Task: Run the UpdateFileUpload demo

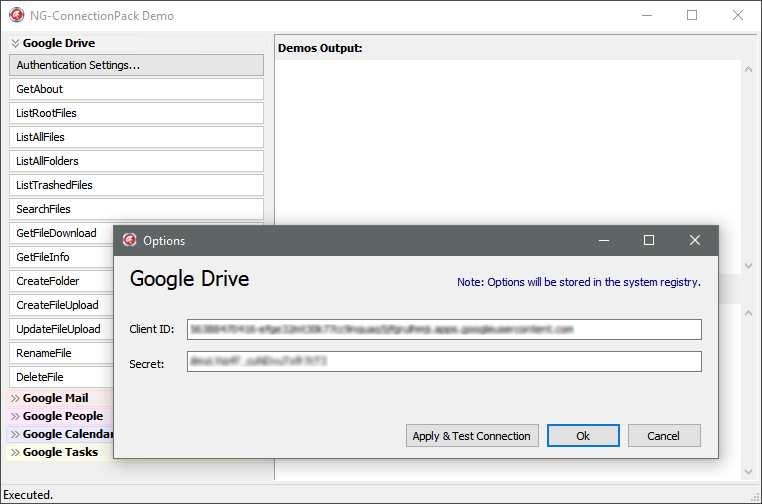Action: (61, 329)
